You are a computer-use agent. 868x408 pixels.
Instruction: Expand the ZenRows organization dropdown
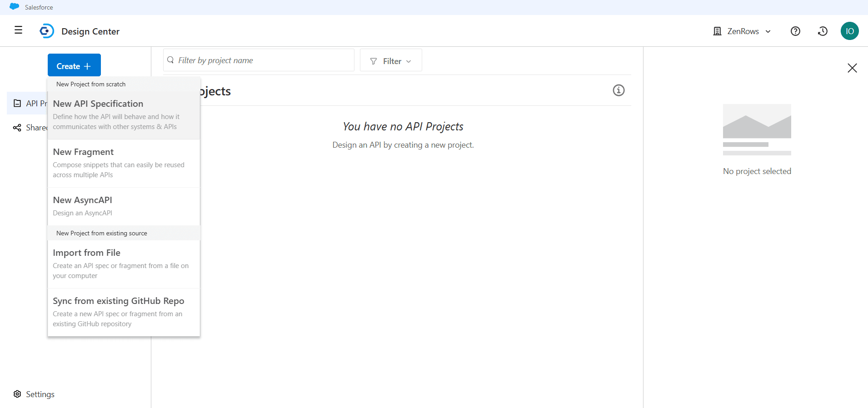[742, 31]
